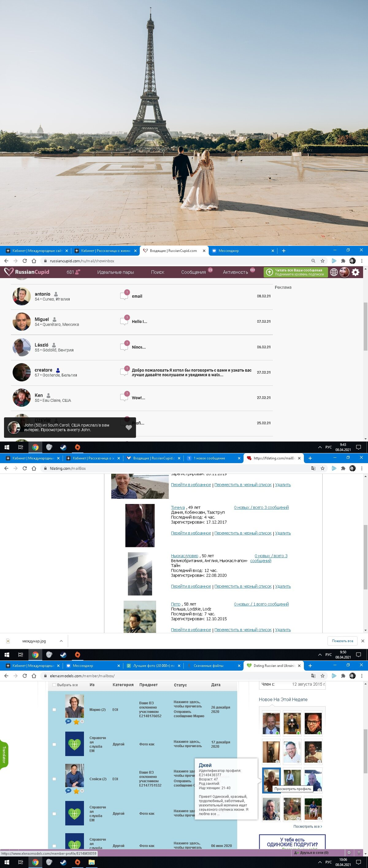This screenshot has height=868, width=368.
Task: Open File Explorer in the 10:06 taskbar
Action: (92, 862)
